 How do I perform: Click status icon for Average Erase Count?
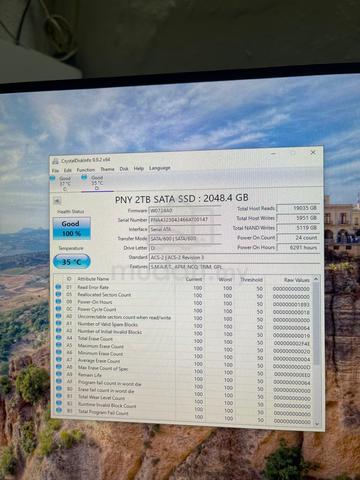click(x=59, y=360)
